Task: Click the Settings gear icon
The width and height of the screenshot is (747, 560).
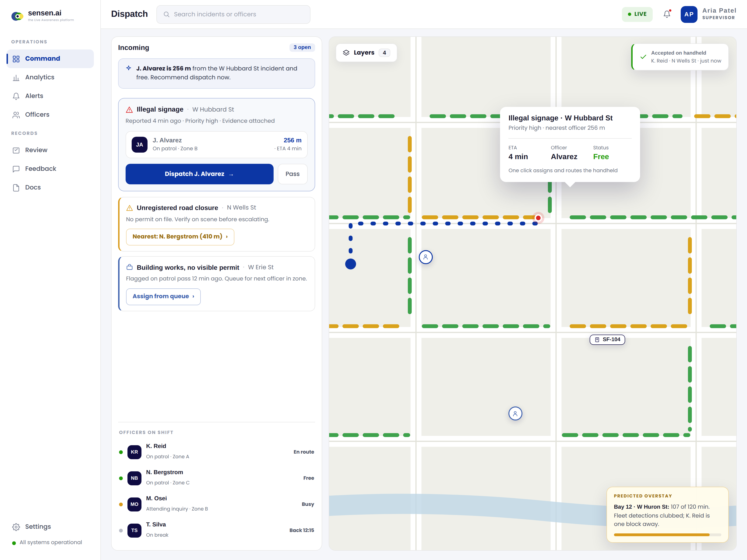Action: click(x=16, y=527)
